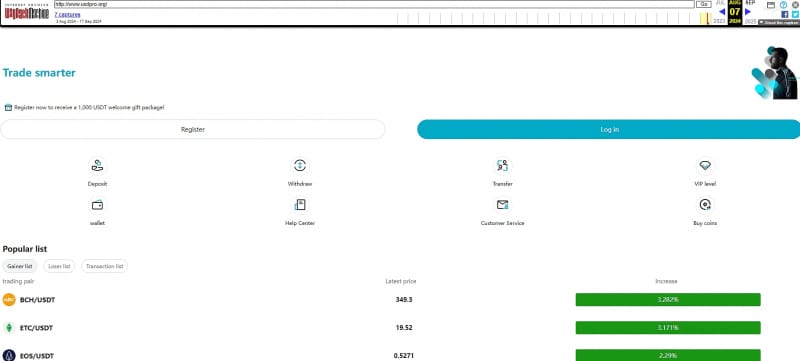The width and height of the screenshot is (800, 361).
Task: Open the wallet icon
Action: 97,205
